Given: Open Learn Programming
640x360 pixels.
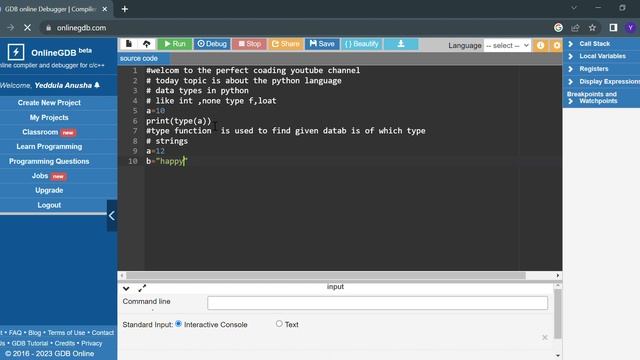Looking at the screenshot, I should pos(49,147).
